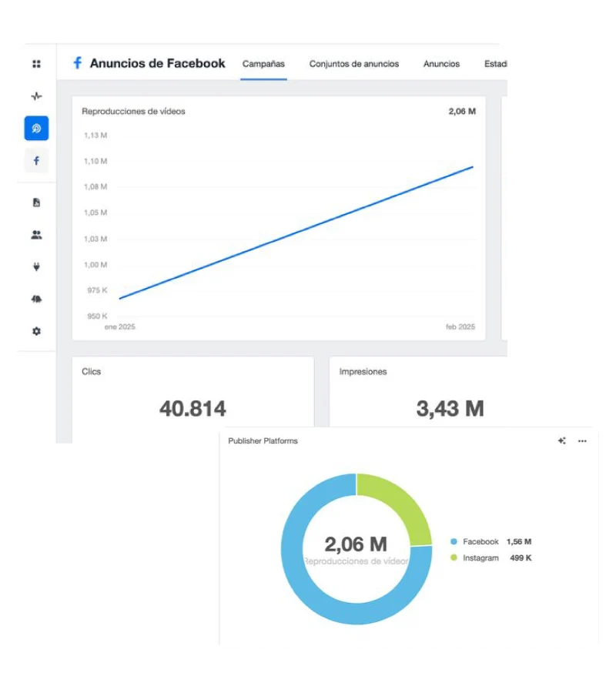
Task: Click the Facebook legend entry in donut chart
Action: tap(480, 542)
